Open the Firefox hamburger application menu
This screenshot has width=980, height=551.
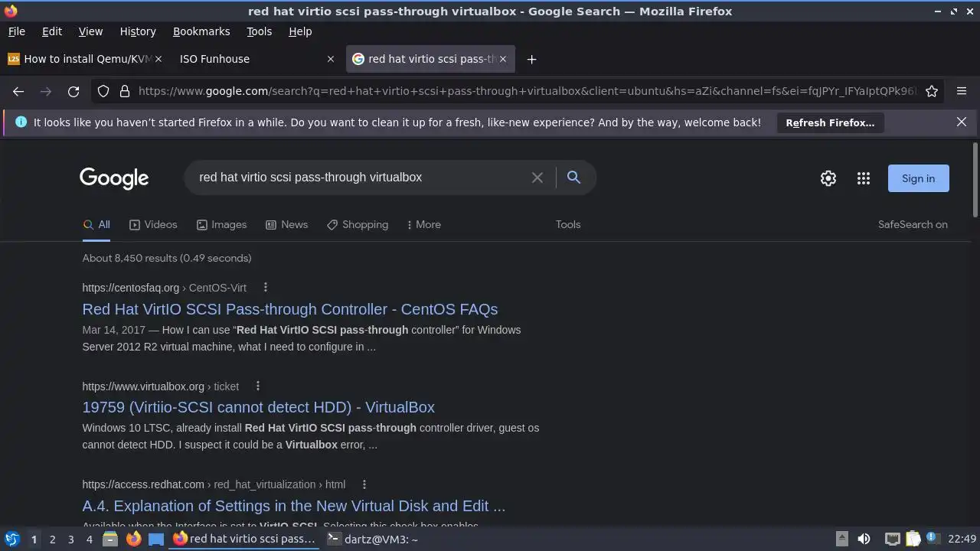(962, 91)
